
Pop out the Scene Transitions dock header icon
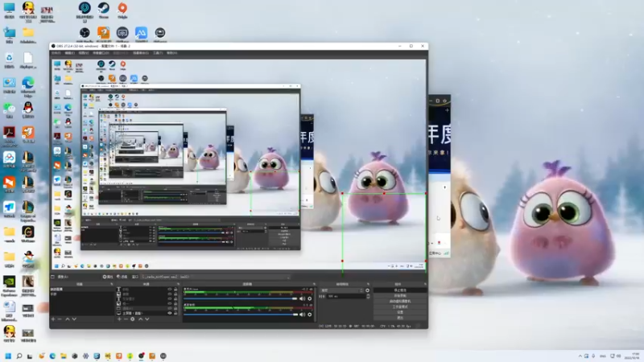pos(368,284)
